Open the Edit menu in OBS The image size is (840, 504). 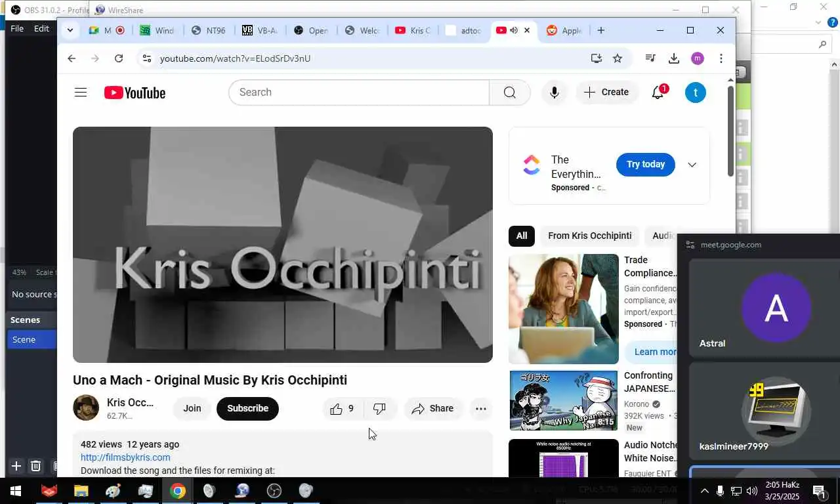(x=41, y=29)
